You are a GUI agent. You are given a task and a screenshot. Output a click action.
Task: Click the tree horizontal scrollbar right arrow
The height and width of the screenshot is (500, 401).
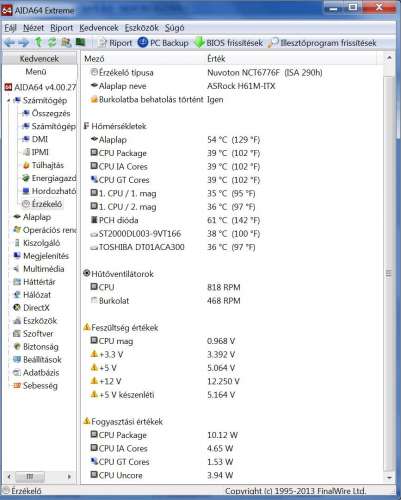pyautogui.click(x=69, y=477)
